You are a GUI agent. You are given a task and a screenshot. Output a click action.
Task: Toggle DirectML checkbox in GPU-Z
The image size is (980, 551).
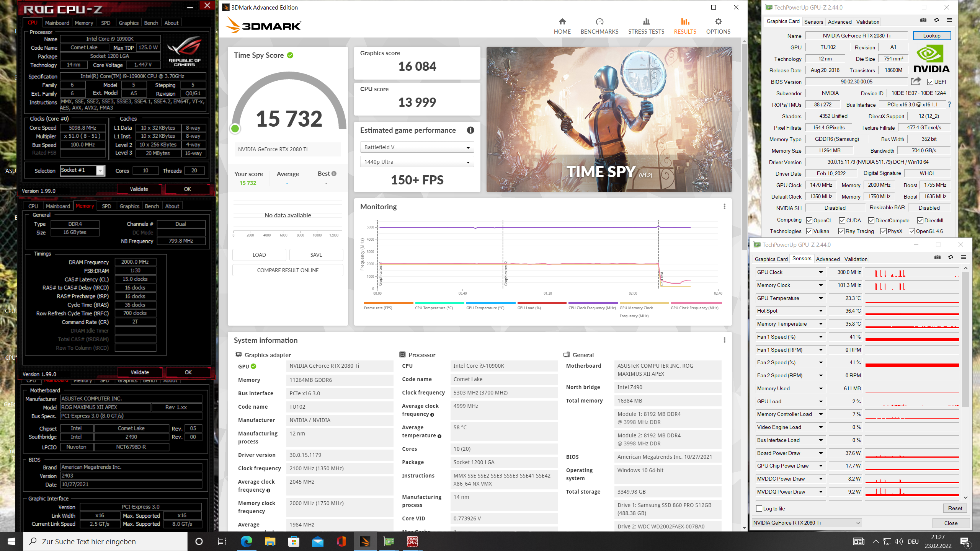click(x=920, y=221)
